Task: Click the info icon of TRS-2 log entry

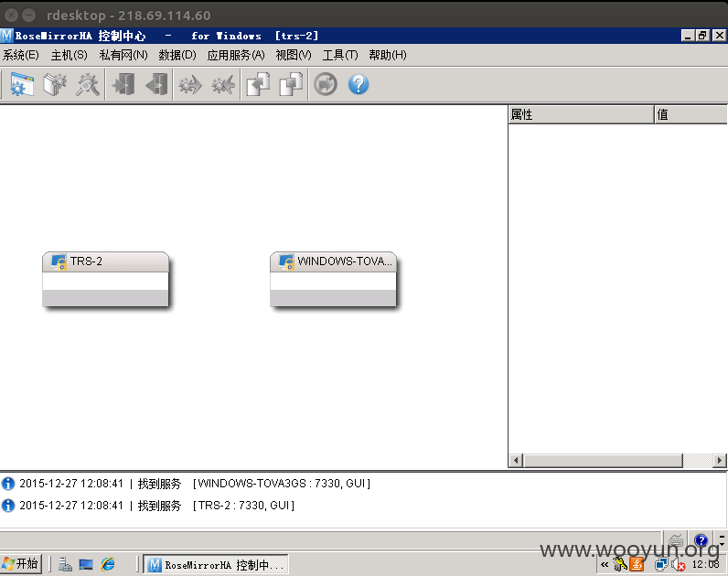Action: tap(8, 505)
